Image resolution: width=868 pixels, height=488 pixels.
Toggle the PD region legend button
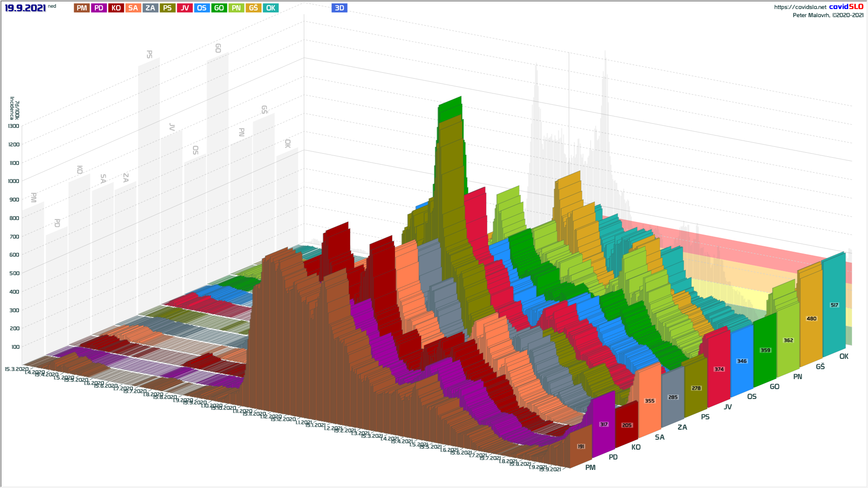pyautogui.click(x=99, y=8)
